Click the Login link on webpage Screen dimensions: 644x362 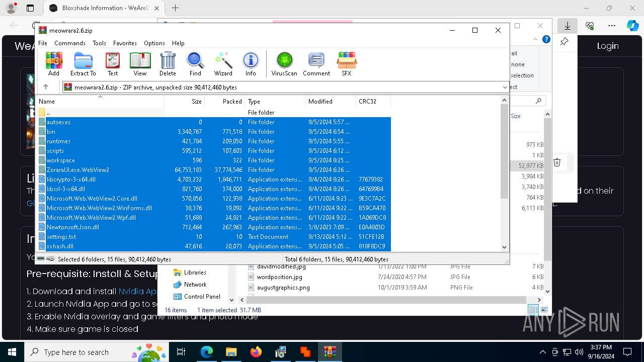click(608, 46)
